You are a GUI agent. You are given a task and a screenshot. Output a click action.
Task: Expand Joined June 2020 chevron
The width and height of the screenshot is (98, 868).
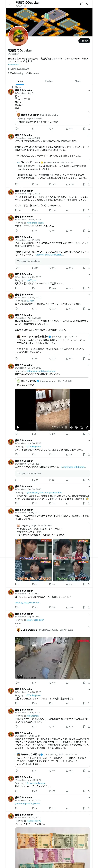tap(30, 69)
